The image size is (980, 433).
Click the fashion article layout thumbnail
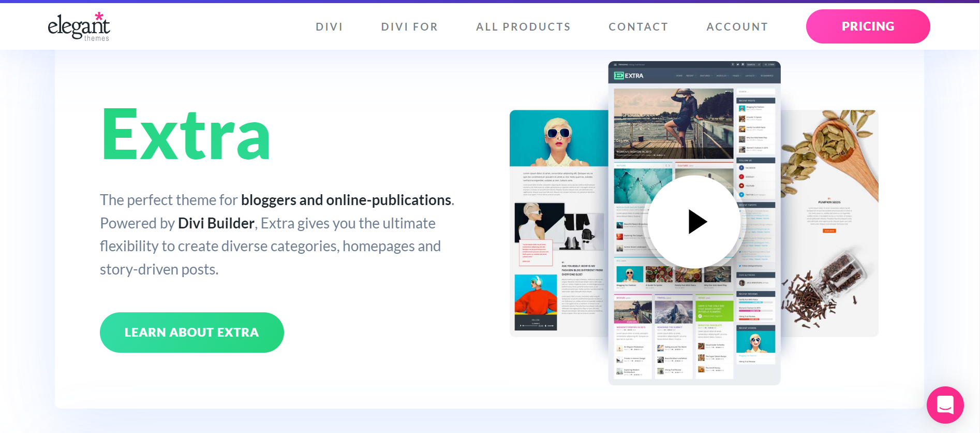(559, 223)
